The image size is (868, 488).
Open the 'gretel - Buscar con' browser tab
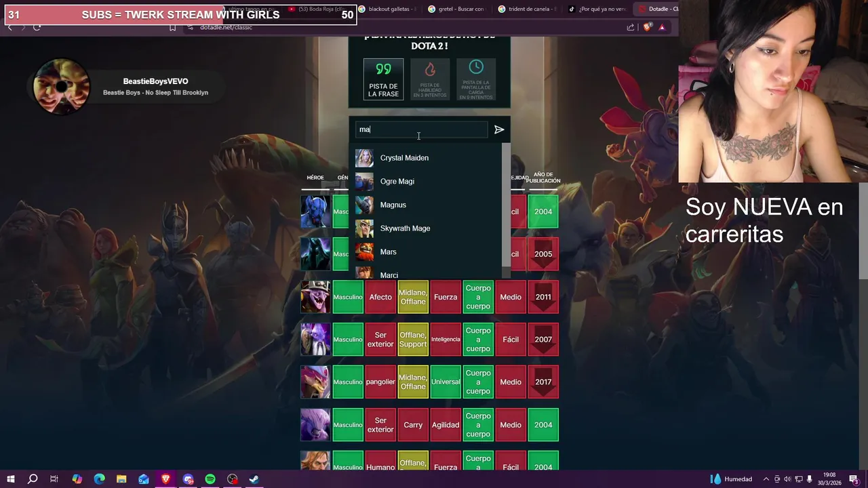(x=458, y=9)
